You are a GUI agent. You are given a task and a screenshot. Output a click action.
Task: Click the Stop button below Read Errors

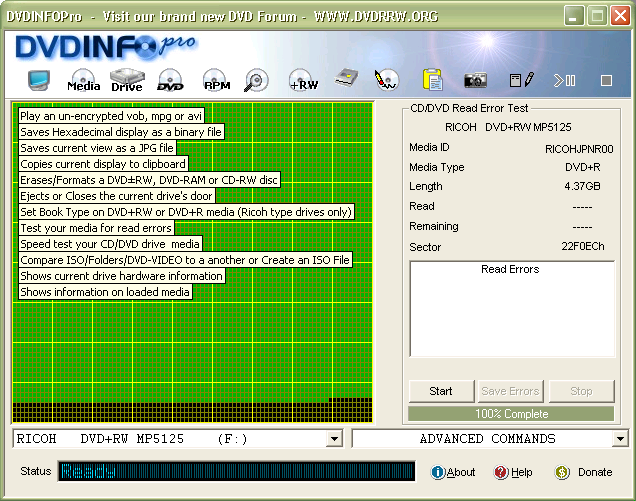581,391
